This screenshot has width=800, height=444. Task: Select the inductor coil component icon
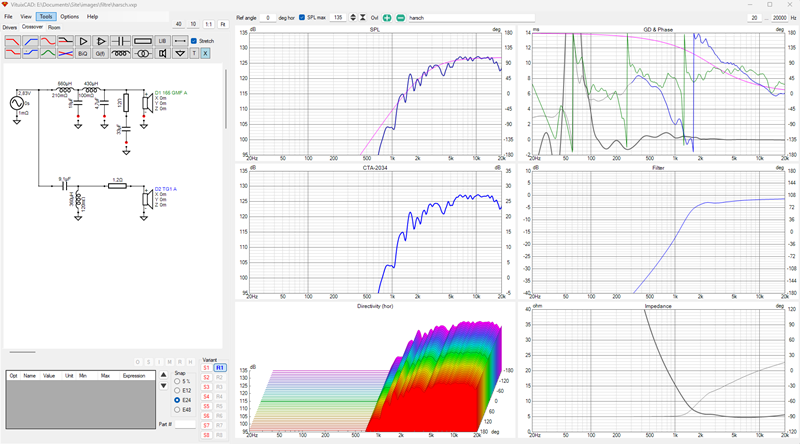pyautogui.click(x=120, y=53)
